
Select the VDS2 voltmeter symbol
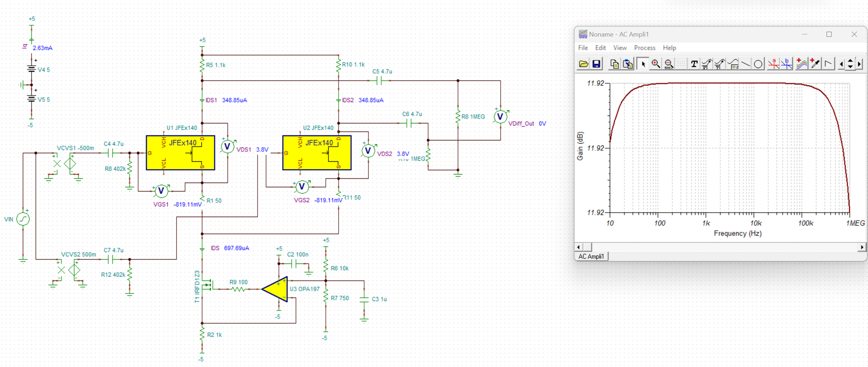pyautogui.click(x=368, y=151)
